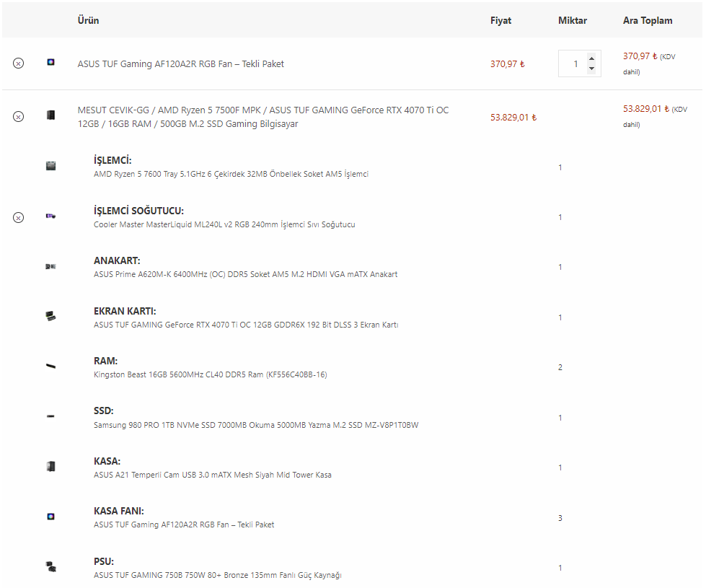Viewport: 706px width, 588px height.
Task: Select the ASUS TUF GAMING RTX 4070 Ti description
Action: click(x=246, y=325)
